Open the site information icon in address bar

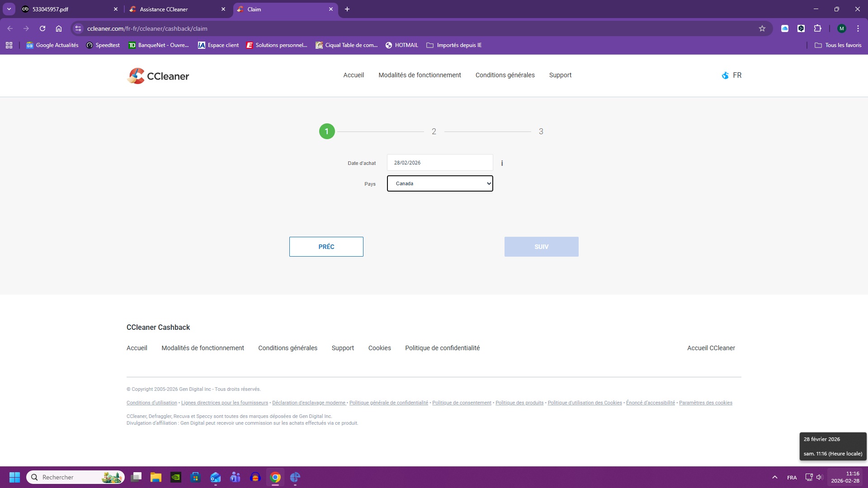[78, 28]
